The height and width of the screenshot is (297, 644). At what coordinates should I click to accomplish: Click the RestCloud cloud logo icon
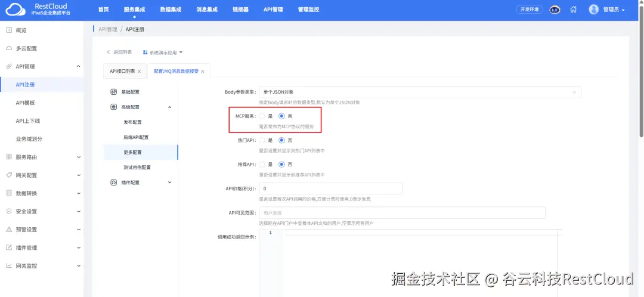pyautogui.click(x=15, y=10)
